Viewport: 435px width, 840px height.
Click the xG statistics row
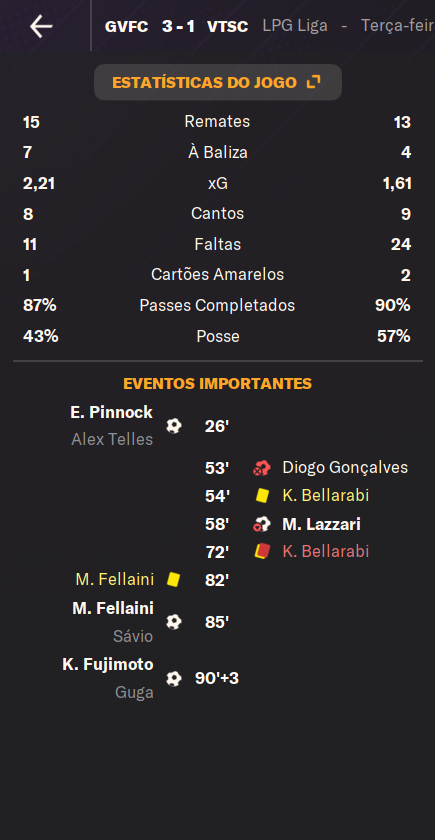click(x=217, y=184)
